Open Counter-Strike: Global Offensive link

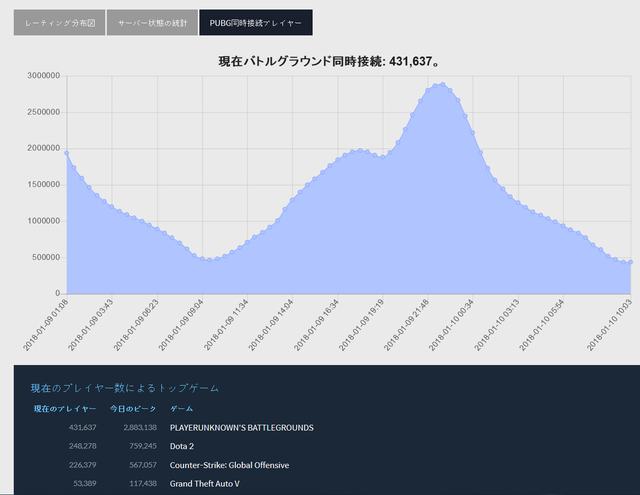[229, 465]
